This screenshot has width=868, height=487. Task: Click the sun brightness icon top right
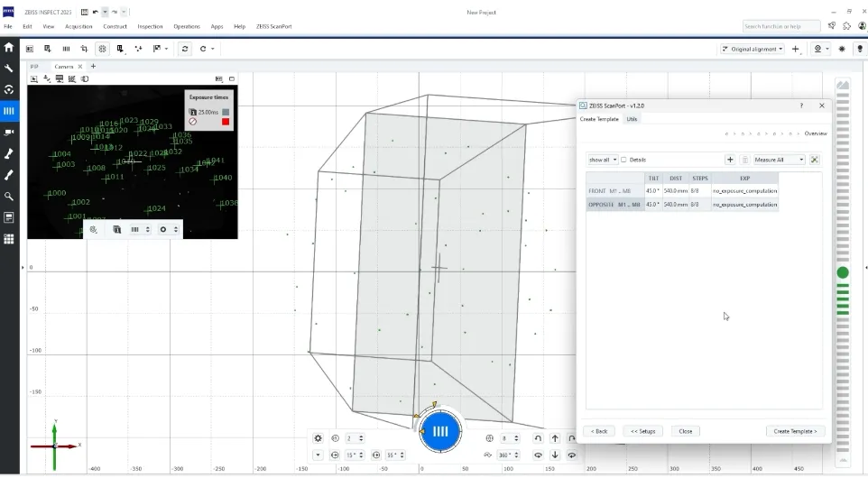click(x=842, y=49)
